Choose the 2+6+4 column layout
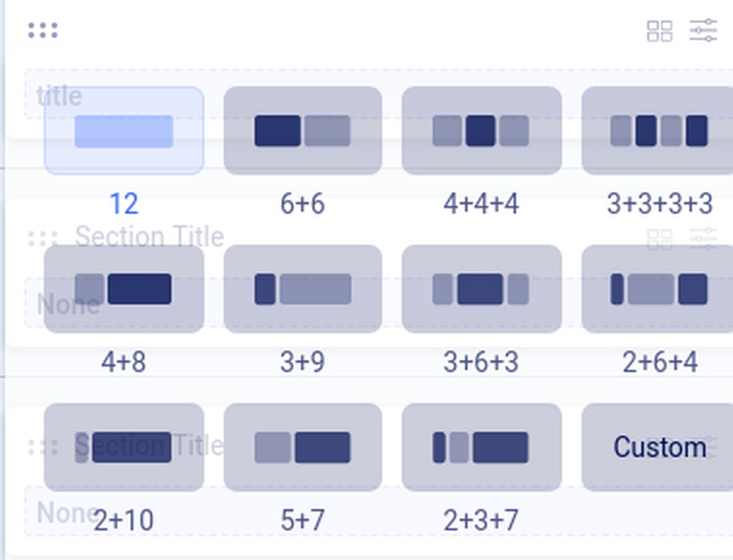The width and height of the screenshot is (733, 560). (x=658, y=289)
